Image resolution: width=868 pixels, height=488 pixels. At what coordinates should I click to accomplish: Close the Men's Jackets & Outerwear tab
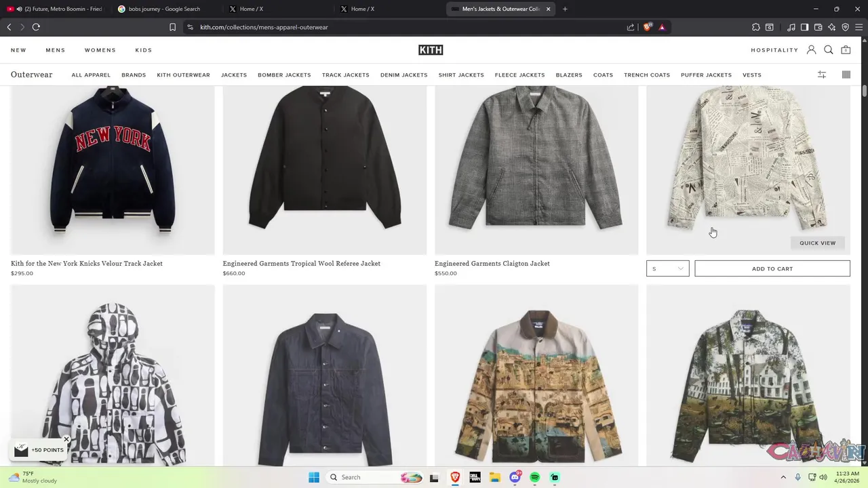tap(548, 9)
